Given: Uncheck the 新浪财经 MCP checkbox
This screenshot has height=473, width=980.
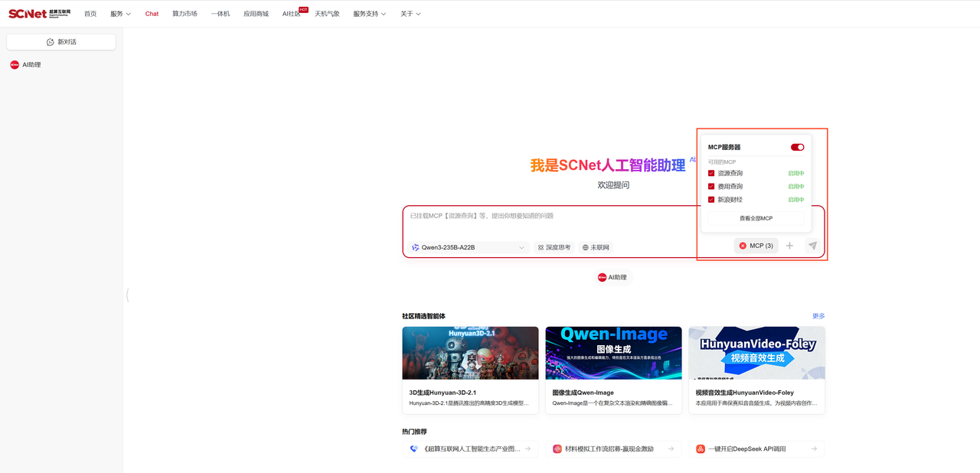Looking at the screenshot, I should coord(711,200).
